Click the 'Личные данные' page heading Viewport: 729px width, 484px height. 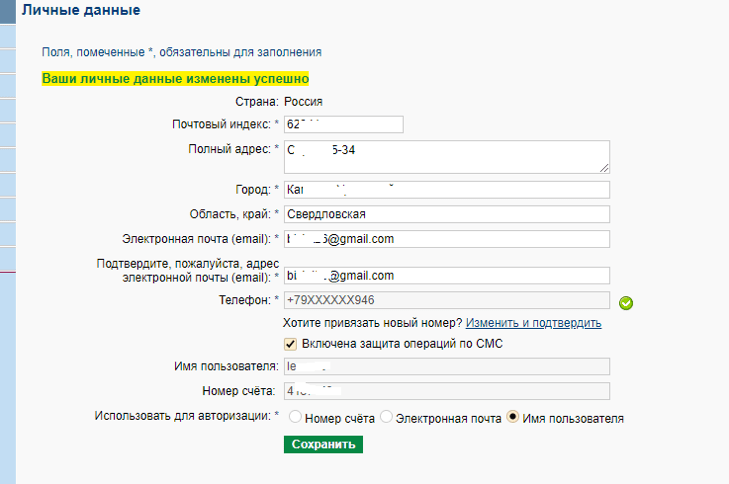coord(81,11)
